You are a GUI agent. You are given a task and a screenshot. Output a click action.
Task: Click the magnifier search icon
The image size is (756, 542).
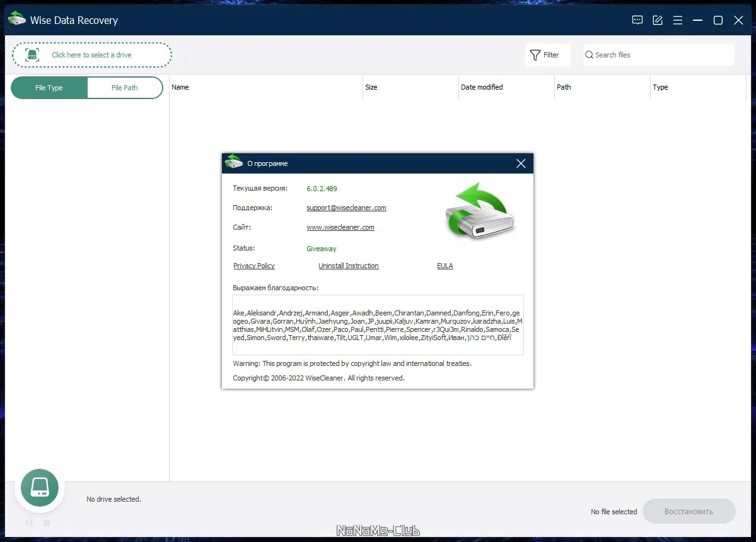[589, 54]
